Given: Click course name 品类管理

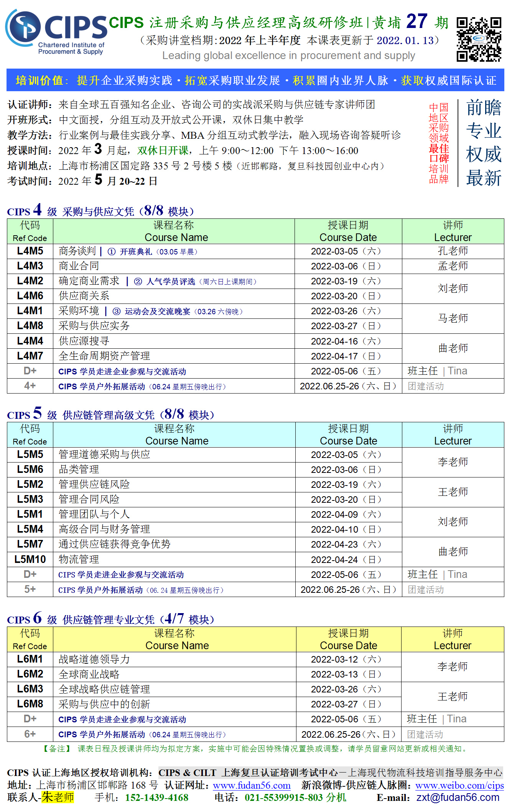Looking at the screenshot, I should [x=79, y=469].
